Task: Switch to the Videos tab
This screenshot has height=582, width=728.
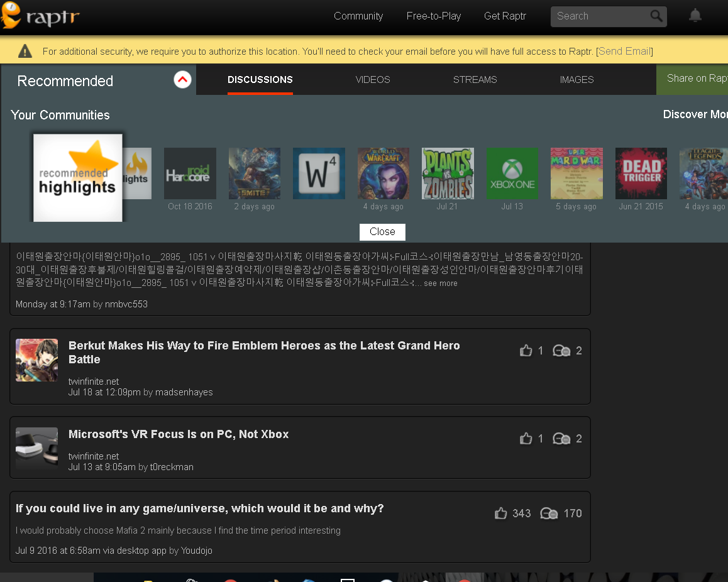Action: [x=373, y=80]
